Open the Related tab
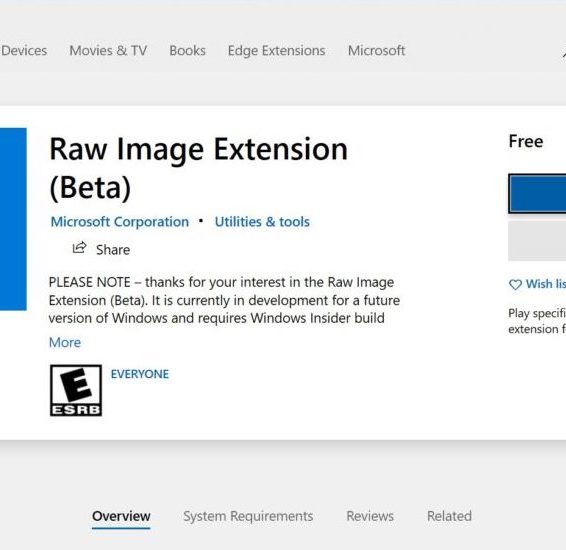The image size is (566, 550). (x=449, y=516)
